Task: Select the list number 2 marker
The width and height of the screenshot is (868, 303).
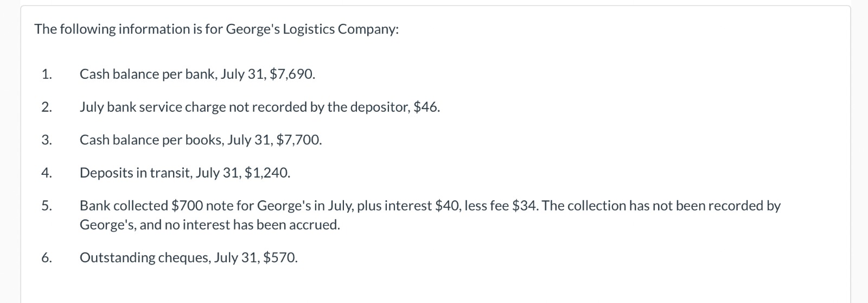Action: tap(47, 107)
